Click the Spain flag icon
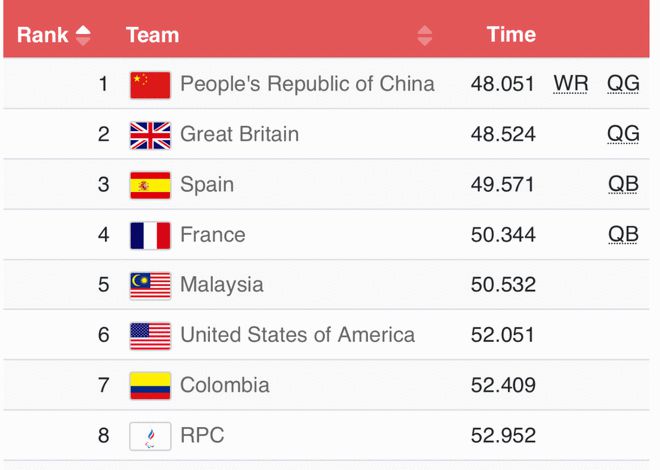The width and height of the screenshot is (660, 470). [x=150, y=185]
